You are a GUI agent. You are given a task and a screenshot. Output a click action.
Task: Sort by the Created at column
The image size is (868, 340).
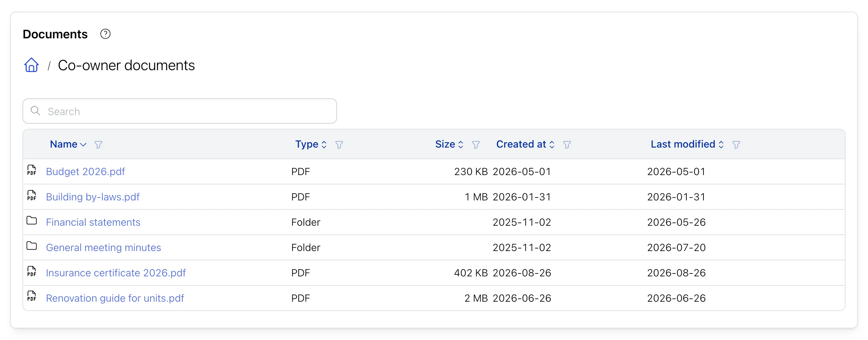[525, 144]
